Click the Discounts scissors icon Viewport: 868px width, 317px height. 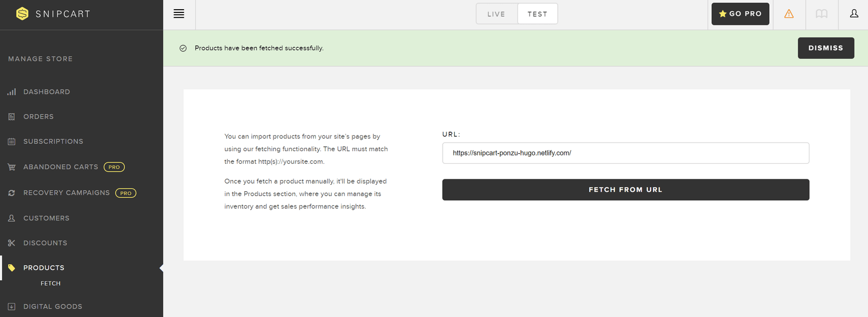(x=11, y=243)
